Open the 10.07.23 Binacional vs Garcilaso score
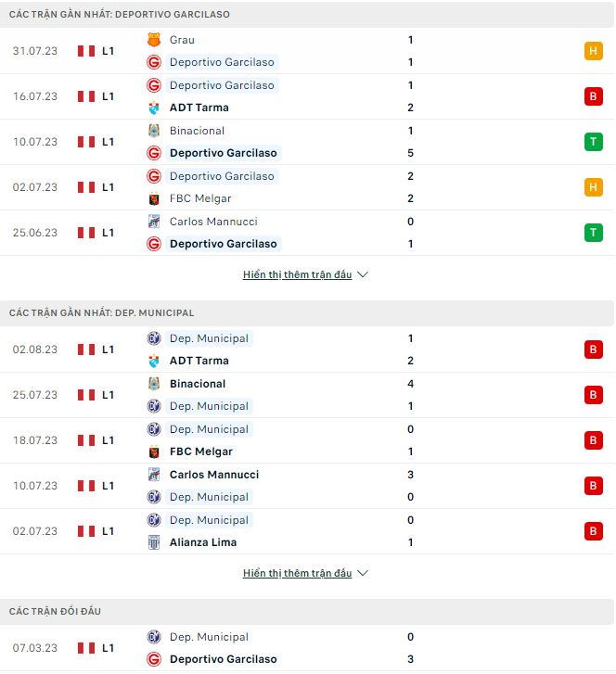This screenshot has width=616, height=674. pos(410,142)
